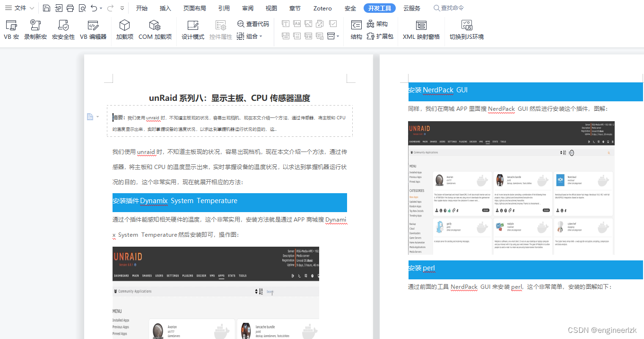Screen dimensions: 644x339
Task: Click the Redo arrow icon
Action: [x=110, y=8]
